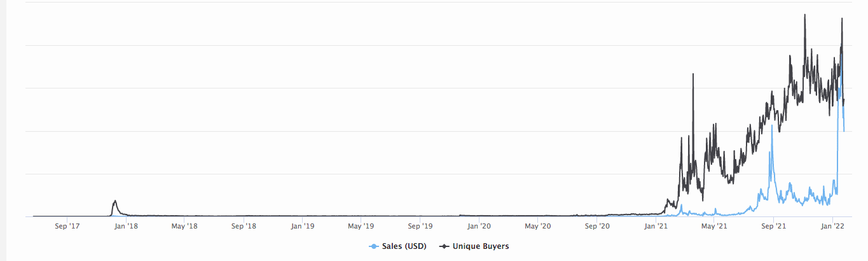Toggle the Sales (USD) legend label
Screen dimensions: 868x261
404,246
